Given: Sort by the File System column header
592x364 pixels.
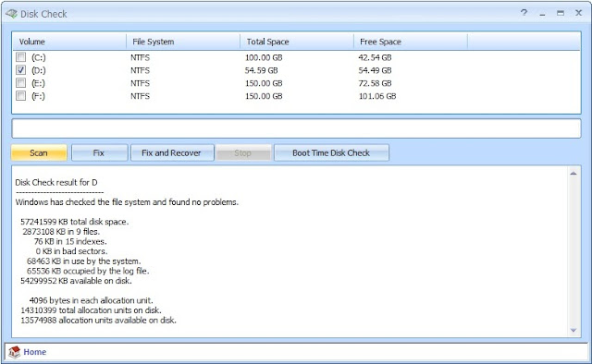Looking at the screenshot, I should pos(183,42).
